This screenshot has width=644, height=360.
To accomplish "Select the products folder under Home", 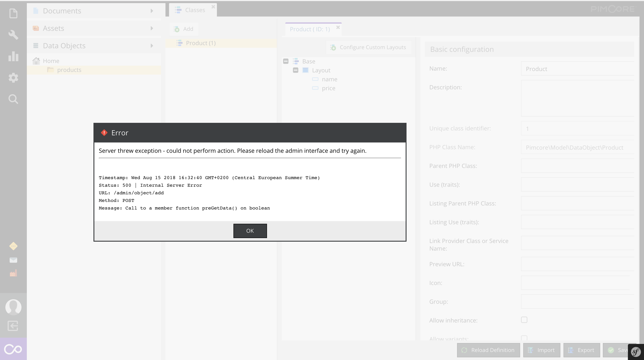I will [69, 70].
